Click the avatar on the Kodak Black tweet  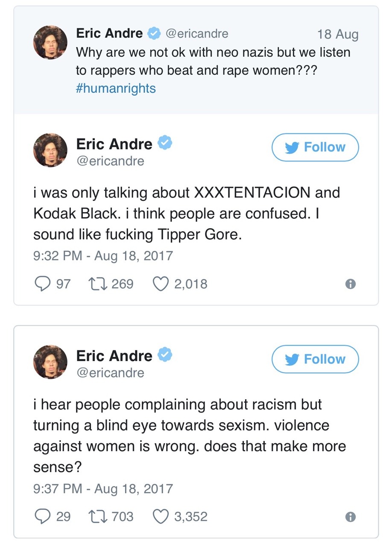(x=50, y=150)
